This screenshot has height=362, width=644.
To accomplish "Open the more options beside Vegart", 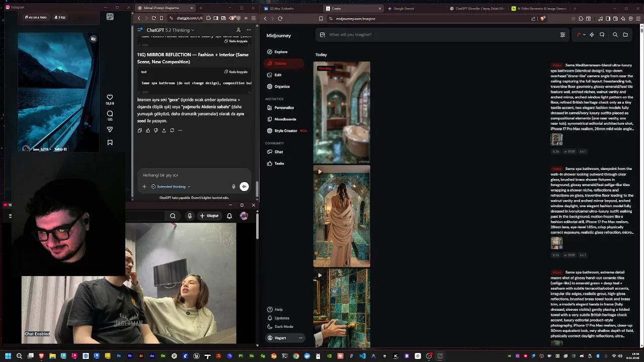I will click(300, 338).
